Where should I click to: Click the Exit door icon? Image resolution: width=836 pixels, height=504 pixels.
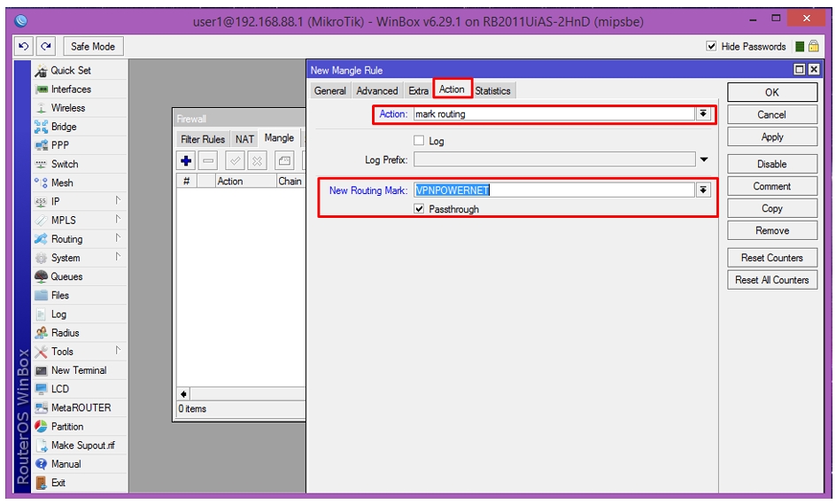[x=41, y=483]
